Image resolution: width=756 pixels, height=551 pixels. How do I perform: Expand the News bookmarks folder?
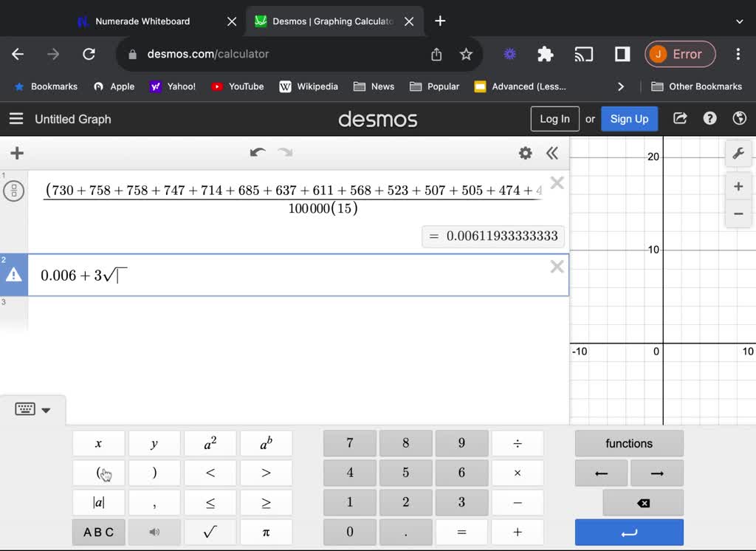[x=374, y=86]
